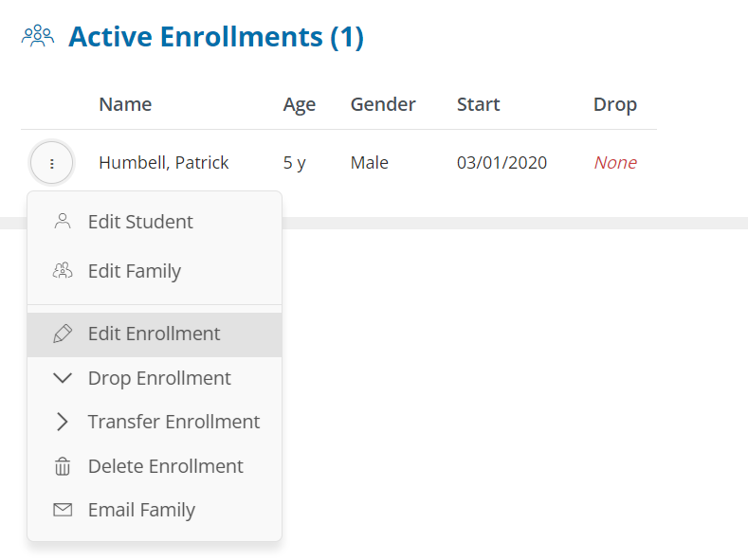Image resolution: width=748 pixels, height=560 pixels.
Task: Click the trash can icon for Delete Enrollment
Action: pos(63,466)
